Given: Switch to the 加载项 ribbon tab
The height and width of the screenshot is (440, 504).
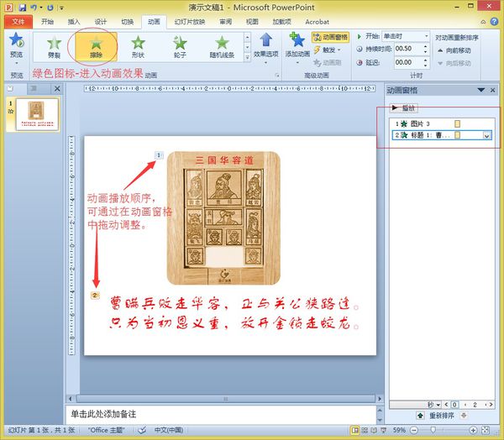Looking at the screenshot, I should pyautogui.click(x=282, y=22).
